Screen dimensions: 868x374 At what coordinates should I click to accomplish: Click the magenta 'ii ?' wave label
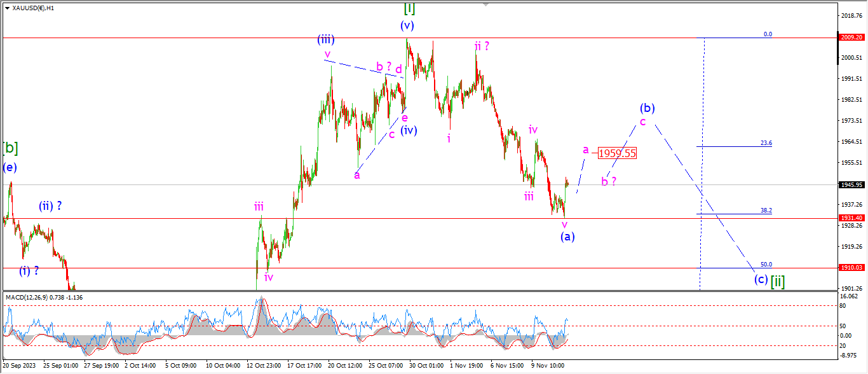pyautogui.click(x=482, y=46)
